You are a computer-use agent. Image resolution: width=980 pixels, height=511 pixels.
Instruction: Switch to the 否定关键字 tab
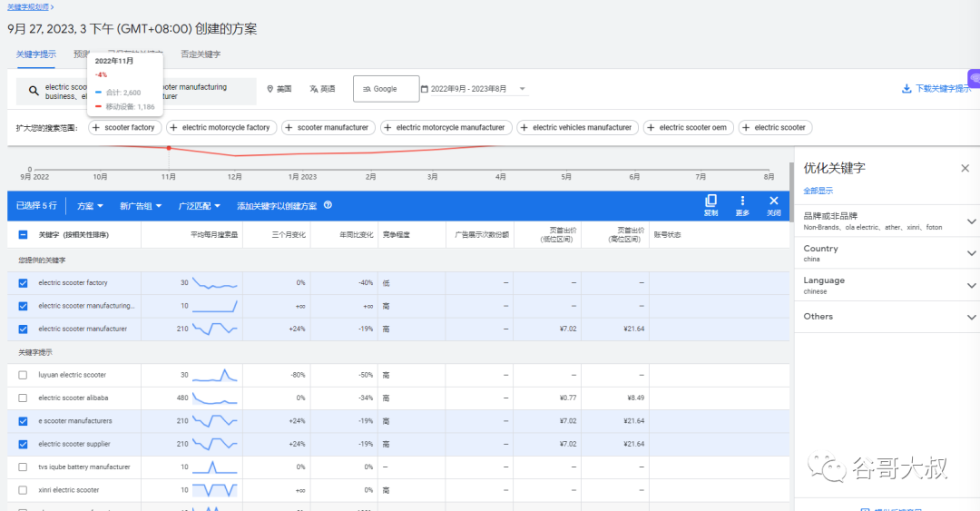[201, 54]
